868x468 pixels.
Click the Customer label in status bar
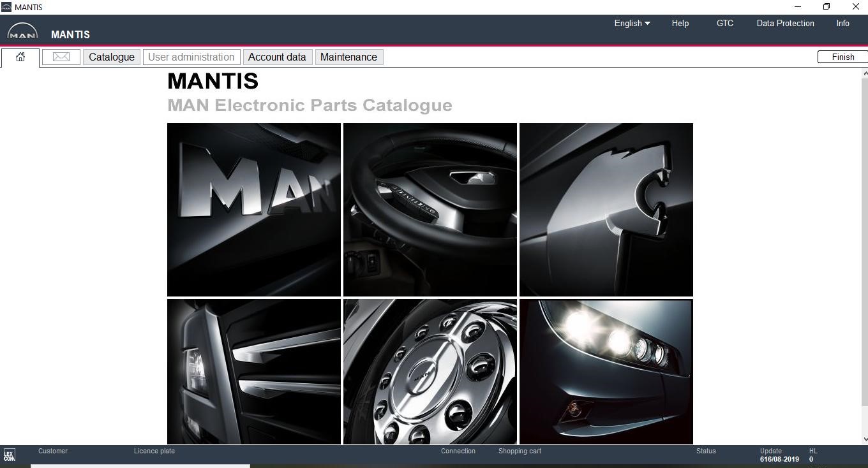pyautogui.click(x=53, y=451)
